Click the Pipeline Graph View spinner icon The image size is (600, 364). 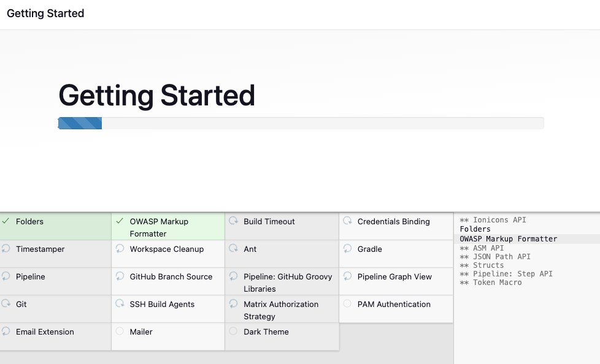pos(347,276)
